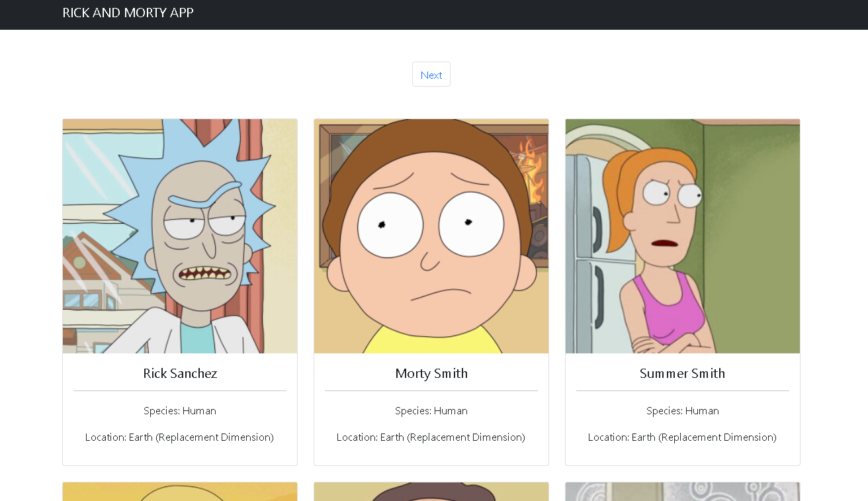This screenshot has height=501, width=868.
Task: Open the partially visible bottom-center card
Action: point(431,492)
